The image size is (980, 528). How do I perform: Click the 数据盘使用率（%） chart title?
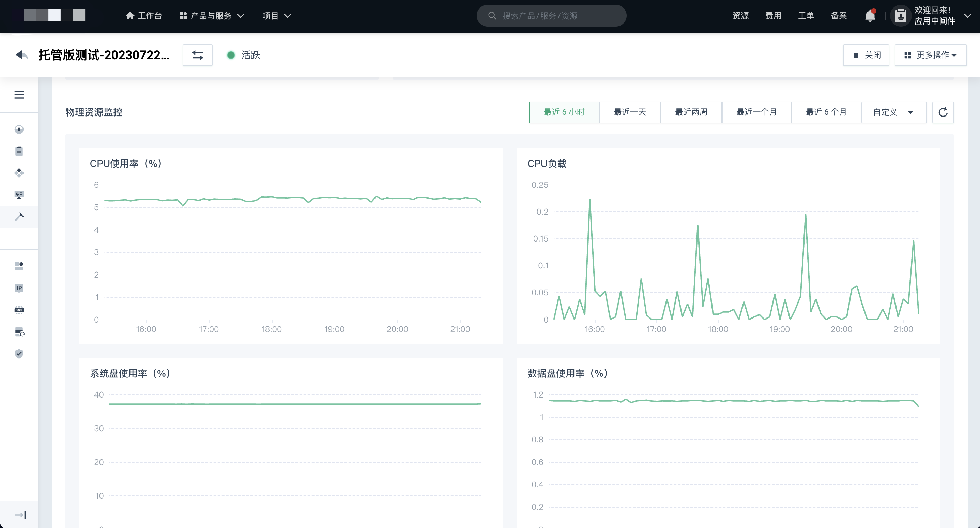[568, 373]
